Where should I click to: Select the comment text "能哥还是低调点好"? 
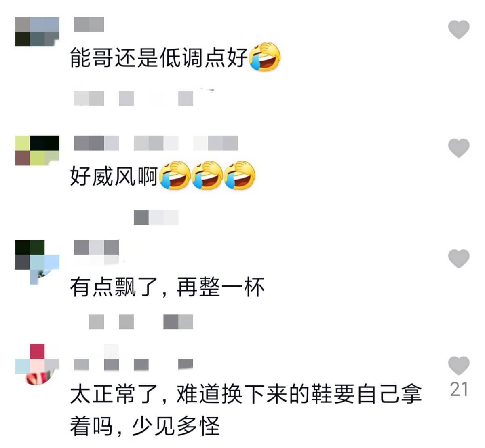[158, 57]
